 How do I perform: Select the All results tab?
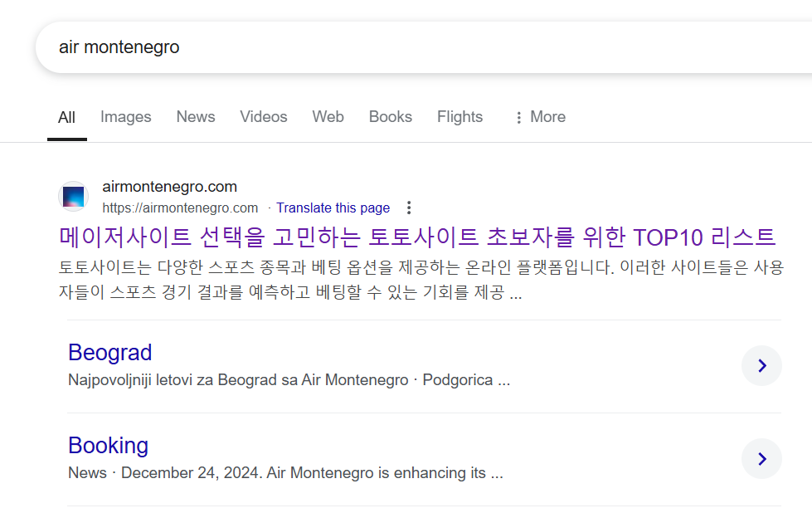[67, 118]
